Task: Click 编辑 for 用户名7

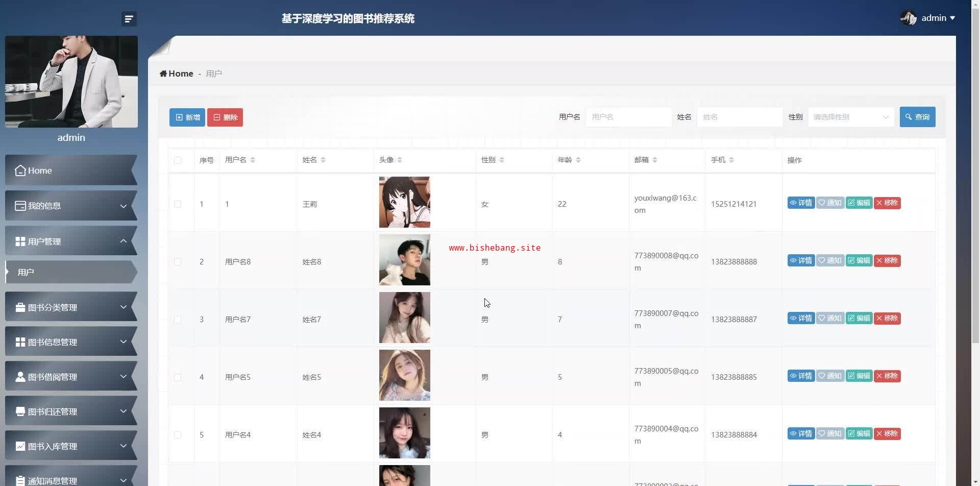Action: click(x=859, y=319)
